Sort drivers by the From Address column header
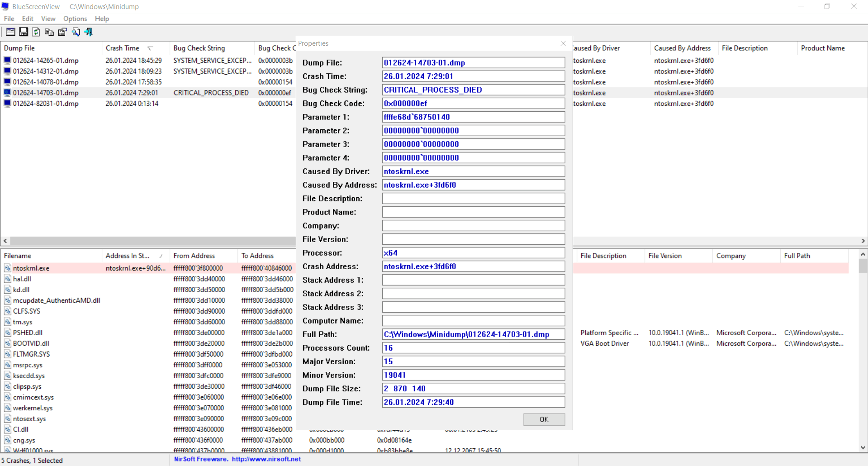868x466 pixels. tap(204, 256)
